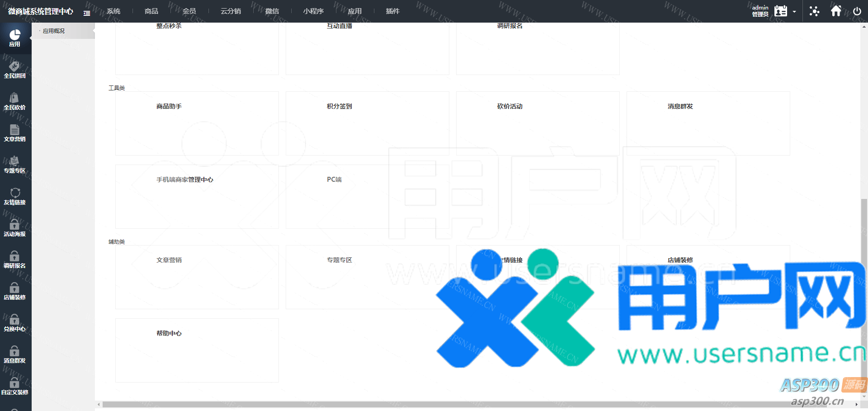Click the power logout icon
Screen dimensions: 868x411
coord(857,11)
